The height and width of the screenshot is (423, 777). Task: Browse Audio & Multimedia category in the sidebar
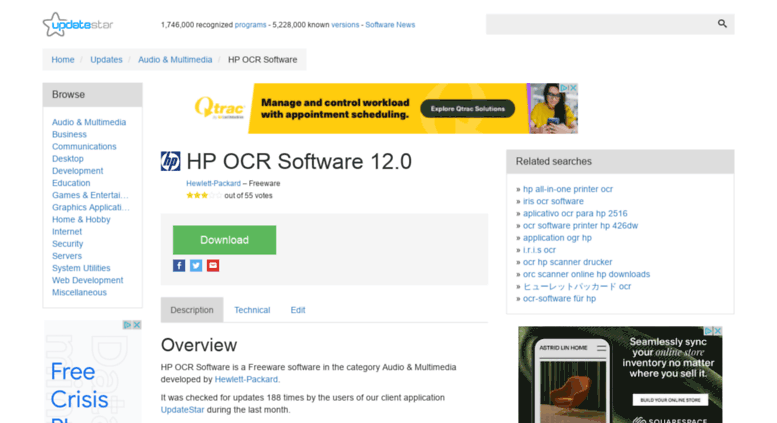(89, 122)
